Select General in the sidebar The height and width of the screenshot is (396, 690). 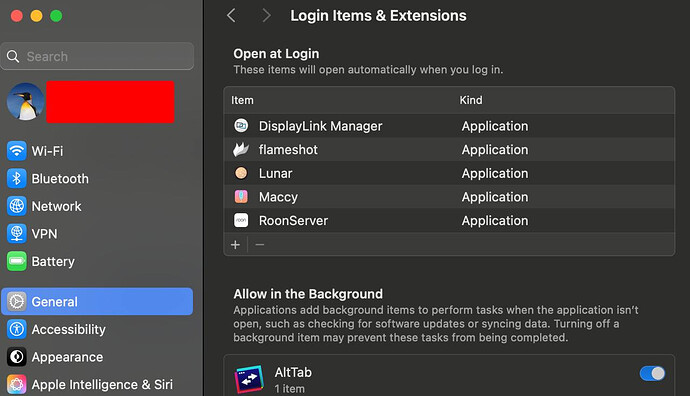(97, 301)
